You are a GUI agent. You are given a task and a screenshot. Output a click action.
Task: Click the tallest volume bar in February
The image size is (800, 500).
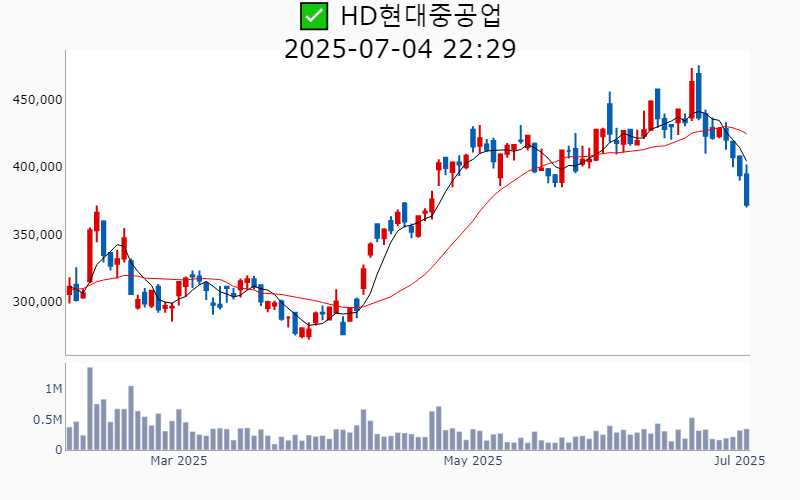click(90, 408)
